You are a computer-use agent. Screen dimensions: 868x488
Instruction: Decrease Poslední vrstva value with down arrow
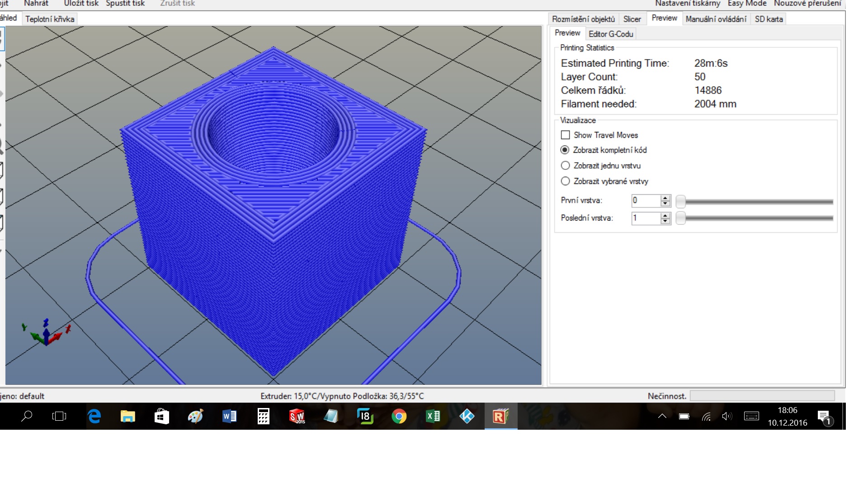(665, 221)
